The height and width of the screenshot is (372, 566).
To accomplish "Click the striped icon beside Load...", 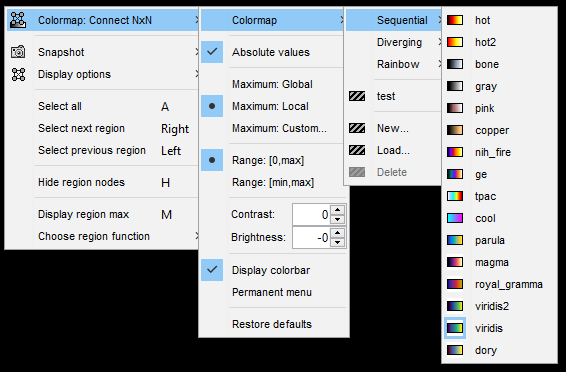I will coord(357,150).
